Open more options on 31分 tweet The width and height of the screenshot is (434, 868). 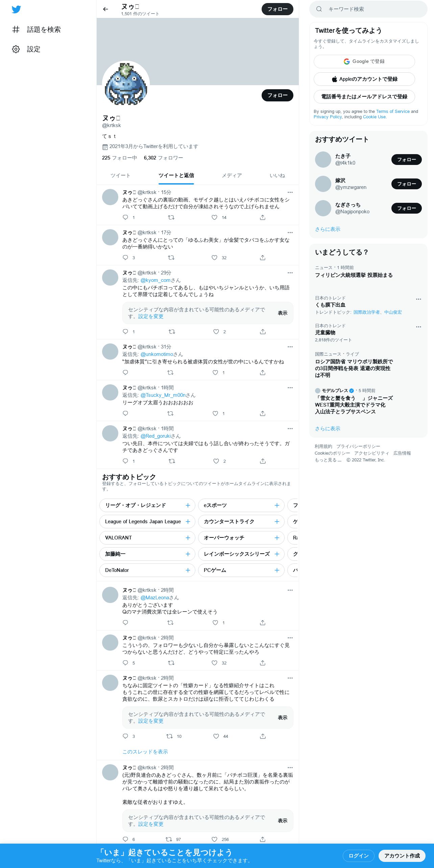(x=290, y=347)
